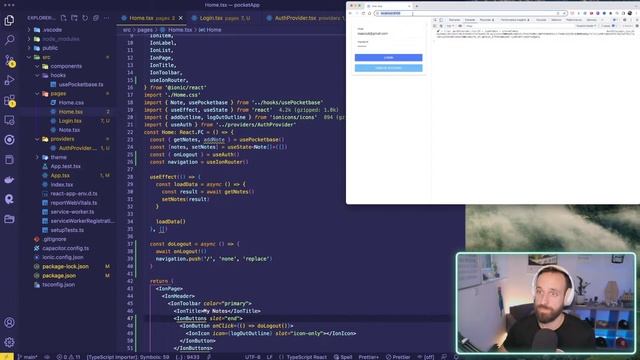Open Login.tsx file in Explorer tree
The height and width of the screenshot is (360, 640).
[70, 121]
